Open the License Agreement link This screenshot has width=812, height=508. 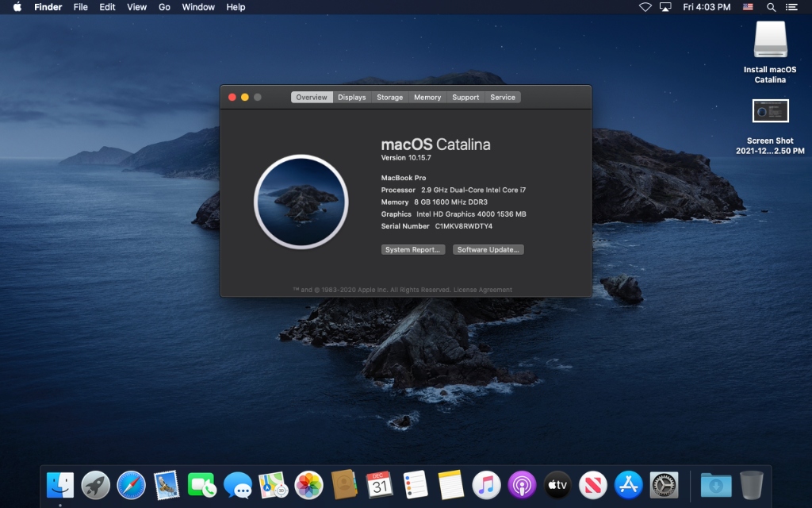coord(483,290)
